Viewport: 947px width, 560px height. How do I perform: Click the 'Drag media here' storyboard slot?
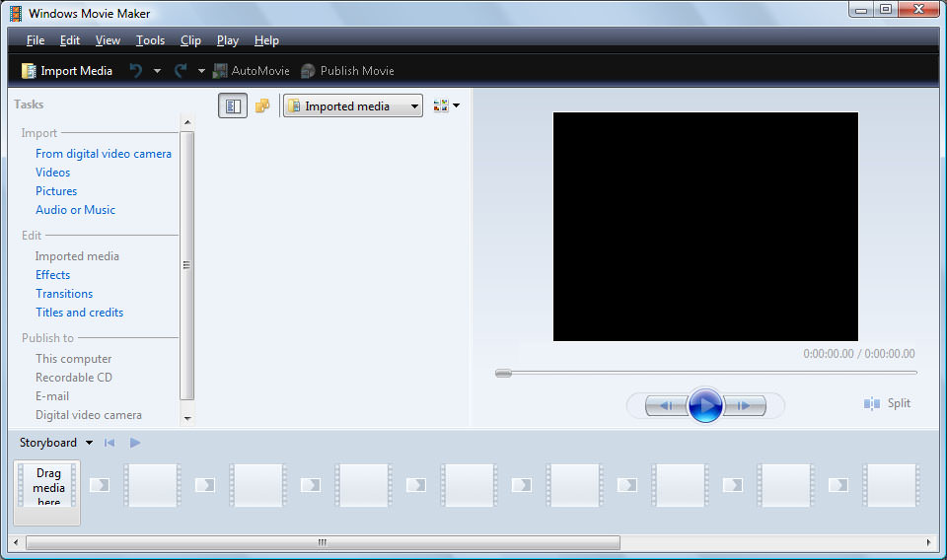[x=48, y=487]
